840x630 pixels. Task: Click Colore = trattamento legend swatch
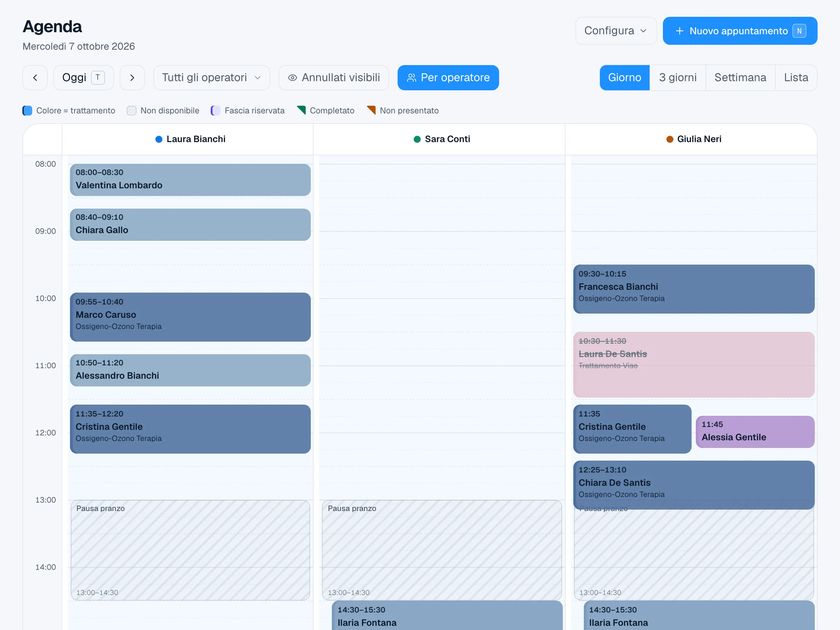click(x=27, y=111)
